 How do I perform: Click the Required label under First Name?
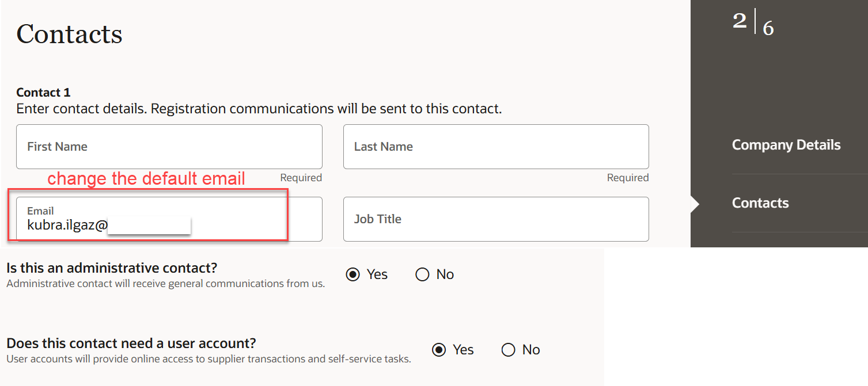[x=301, y=177]
